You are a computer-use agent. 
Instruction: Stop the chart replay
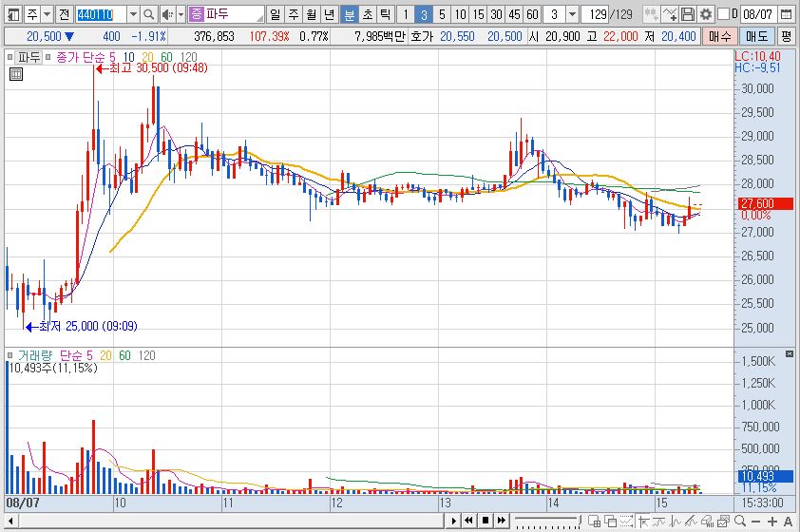(486, 521)
